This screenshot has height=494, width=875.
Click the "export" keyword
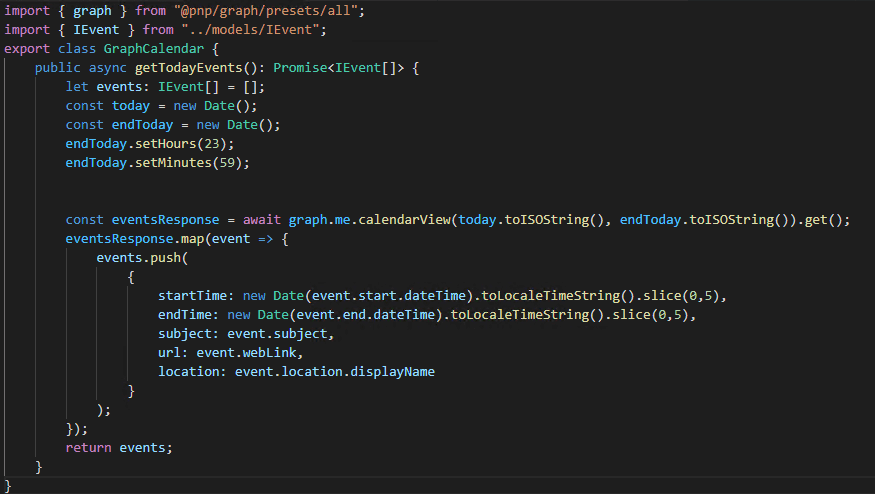coord(27,49)
